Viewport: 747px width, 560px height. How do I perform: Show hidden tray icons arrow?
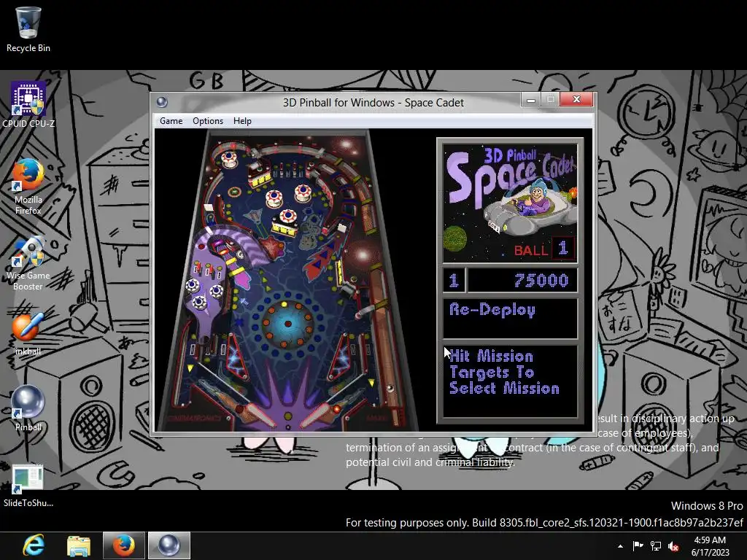(x=620, y=546)
